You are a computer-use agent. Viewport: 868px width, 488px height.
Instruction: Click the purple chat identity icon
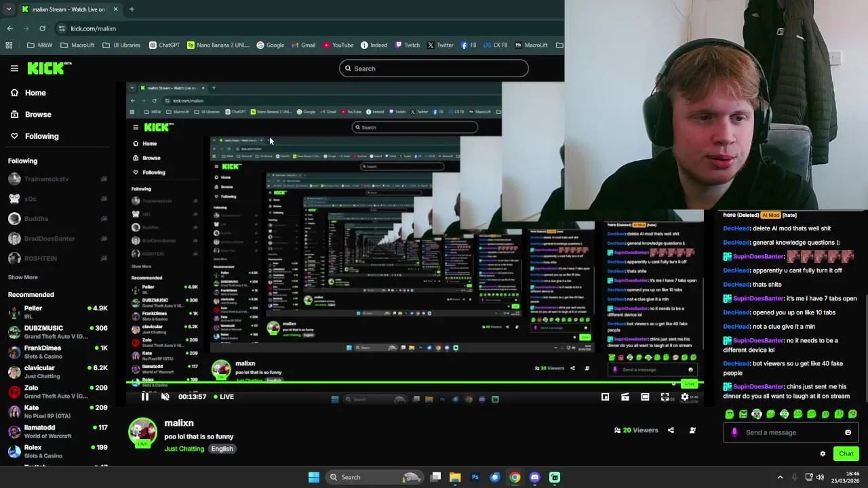734,432
